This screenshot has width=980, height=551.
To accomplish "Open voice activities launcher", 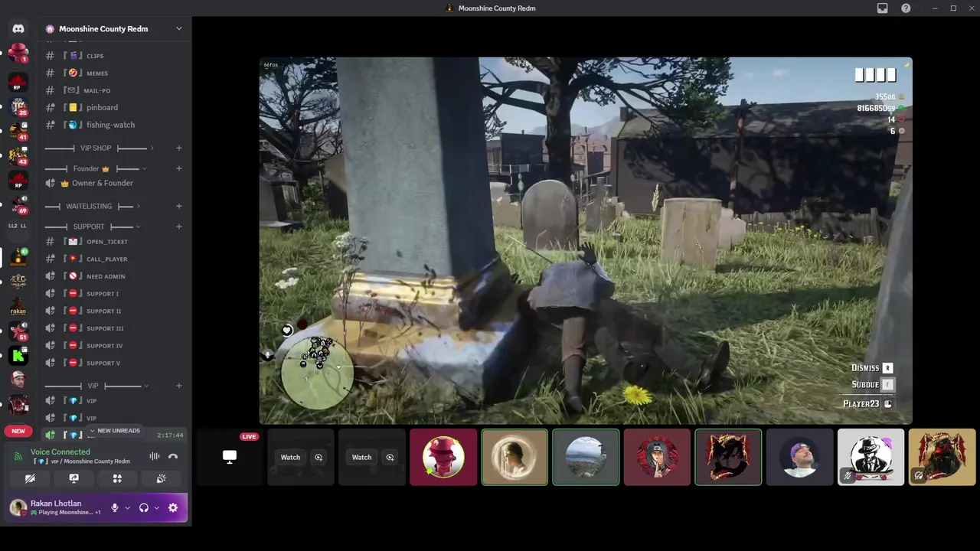I will (x=117, y=478).
